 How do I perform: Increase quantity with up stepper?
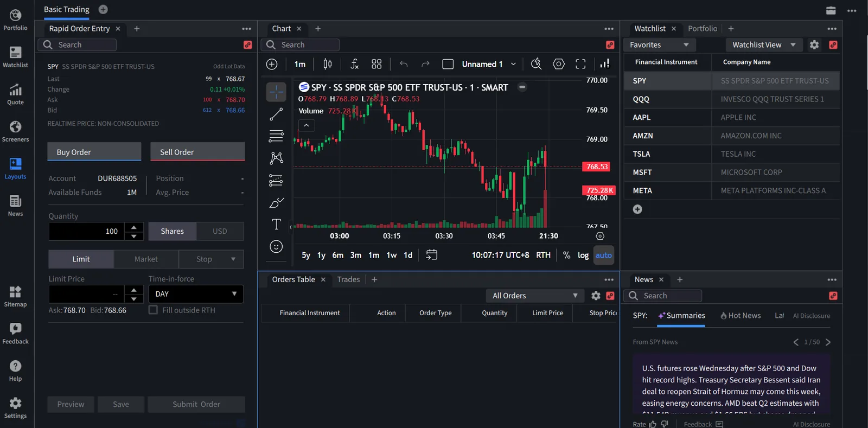tap(134, 227)
